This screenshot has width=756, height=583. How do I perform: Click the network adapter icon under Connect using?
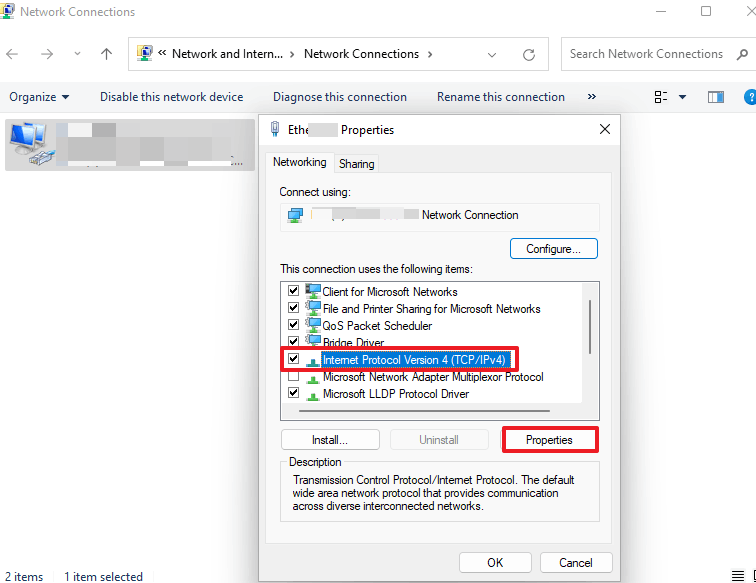[295, 215]
